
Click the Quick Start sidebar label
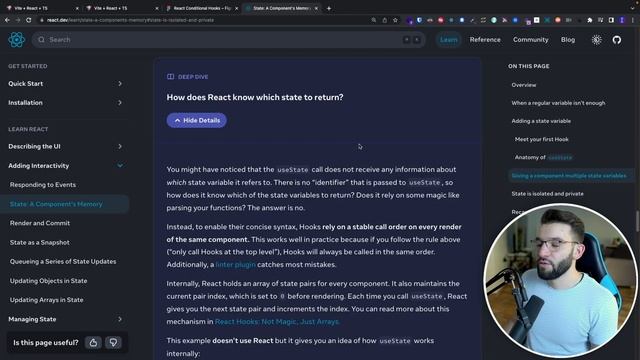(25, 83)
